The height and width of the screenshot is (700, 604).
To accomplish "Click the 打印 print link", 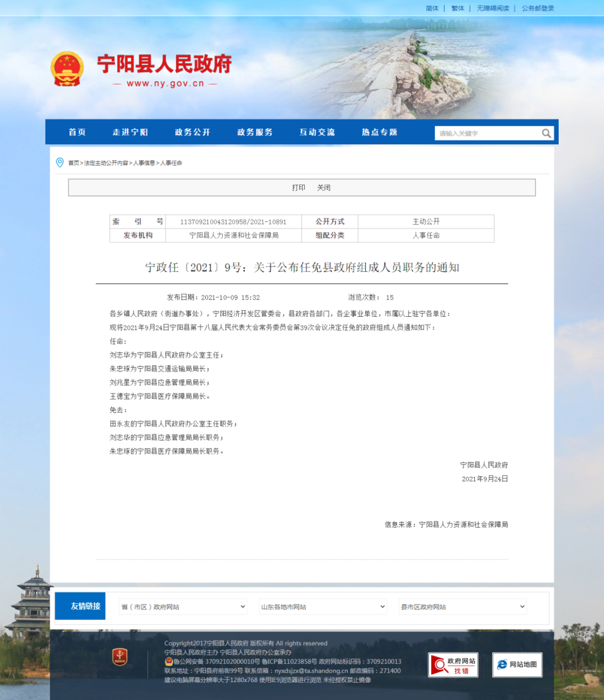I will (x=299, y=187).
